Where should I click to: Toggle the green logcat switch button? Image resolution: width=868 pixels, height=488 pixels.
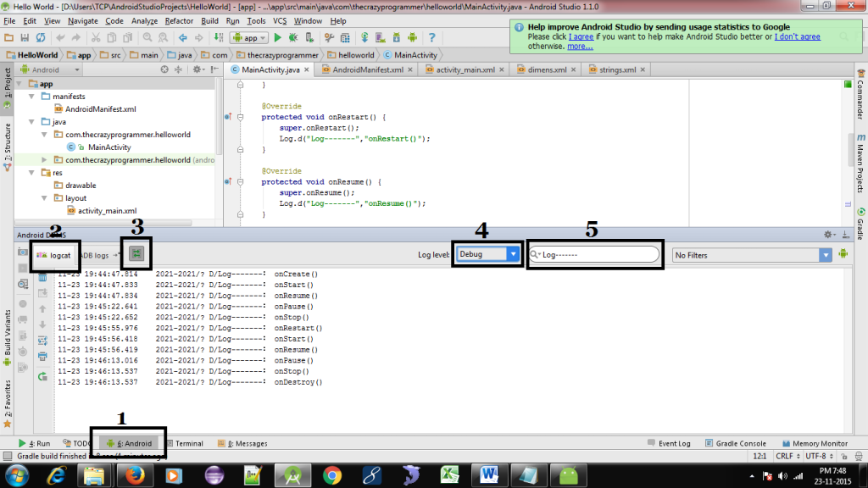tap(136, 253)
